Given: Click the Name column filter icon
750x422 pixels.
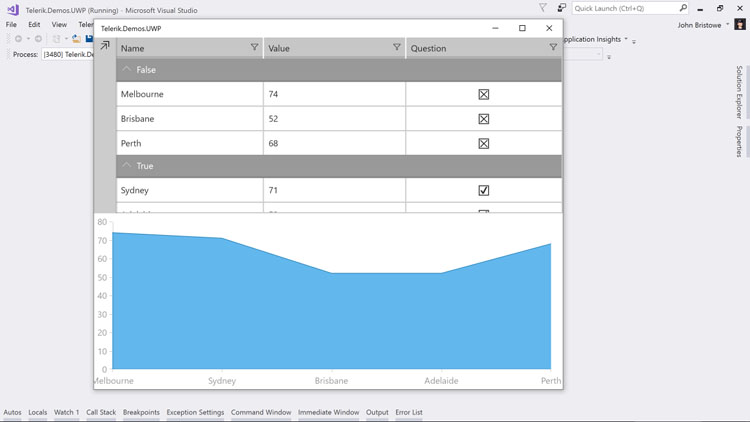Looking at the screenshot, I should (x=254, y=47).
